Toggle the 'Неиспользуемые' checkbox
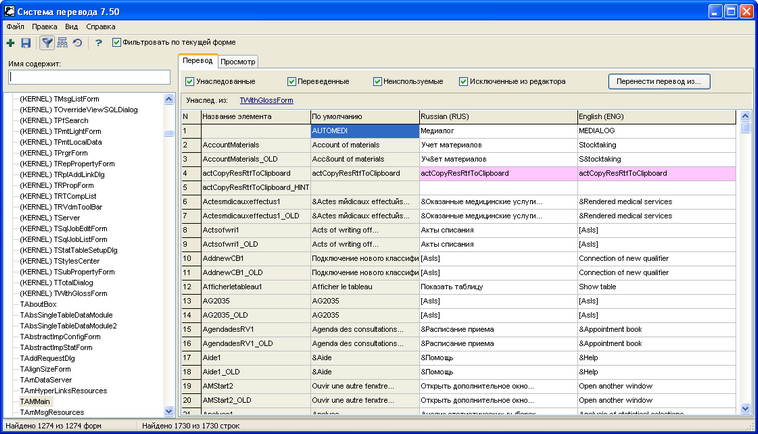The height and width of the screenshot is (434, 758). click(378, 82)
